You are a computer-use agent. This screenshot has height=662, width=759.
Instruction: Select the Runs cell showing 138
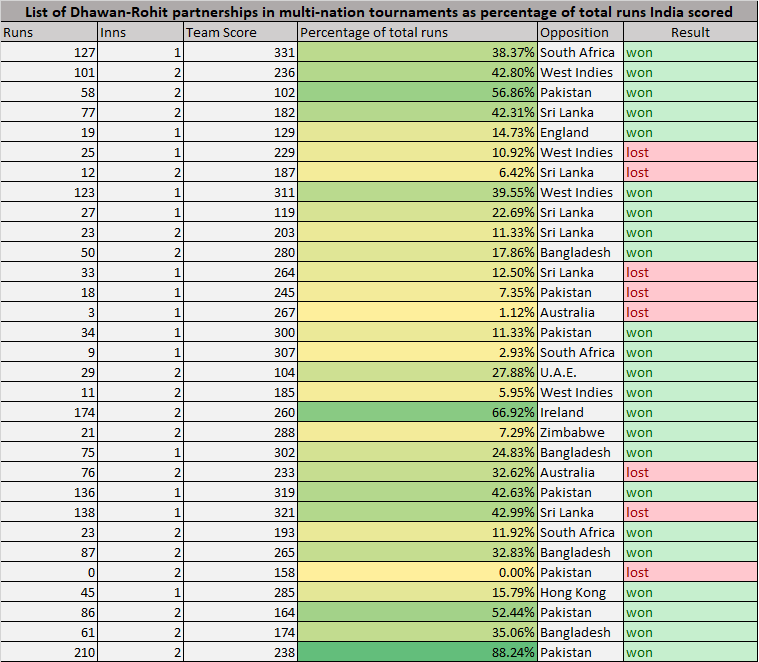(x=49, y=512)
